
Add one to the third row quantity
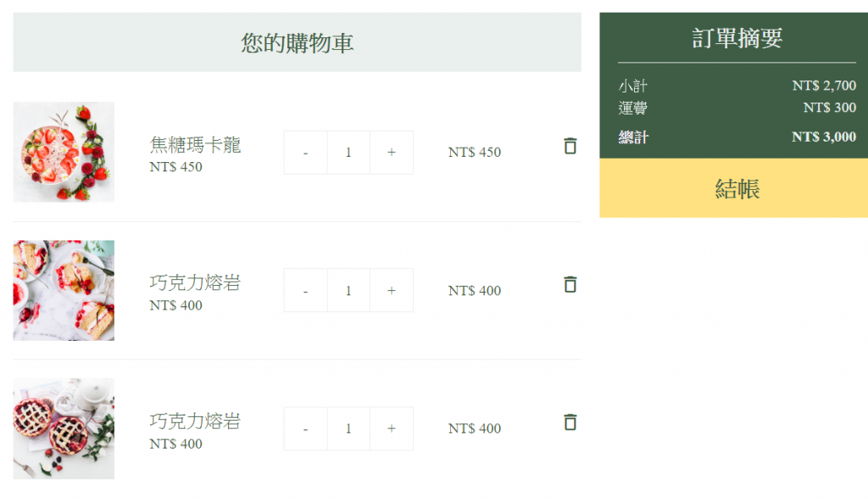[x=391, y=429]
